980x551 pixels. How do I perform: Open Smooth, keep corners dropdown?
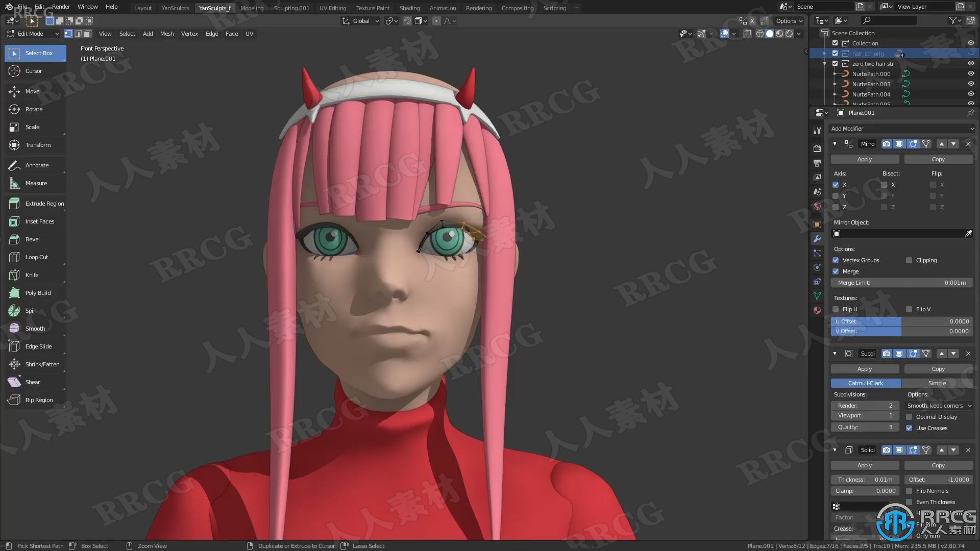click(x=939, y=406)
